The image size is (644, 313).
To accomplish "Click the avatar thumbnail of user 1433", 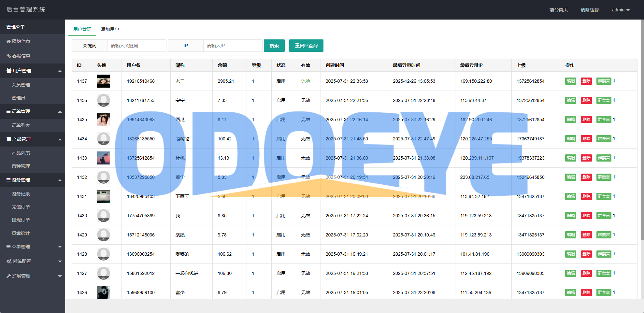I will (x=104, y=158).
